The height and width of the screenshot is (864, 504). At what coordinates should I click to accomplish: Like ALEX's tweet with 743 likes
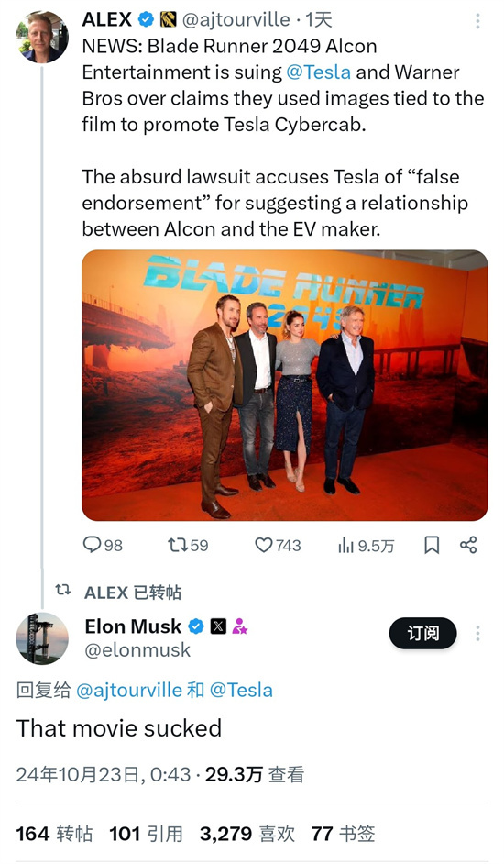278,545
